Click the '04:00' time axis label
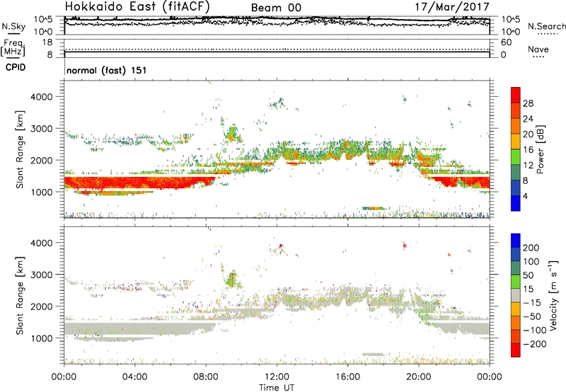Screen dimensions: 566x392 135,377
